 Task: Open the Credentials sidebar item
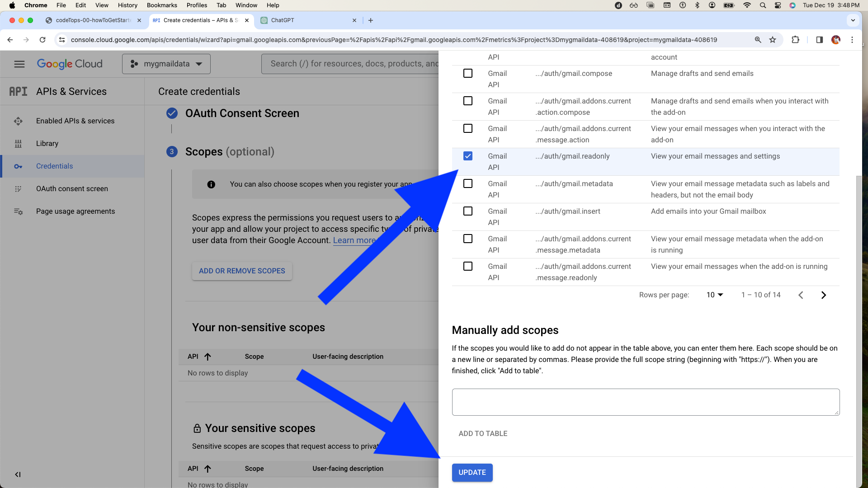click(x=72, y=166)
